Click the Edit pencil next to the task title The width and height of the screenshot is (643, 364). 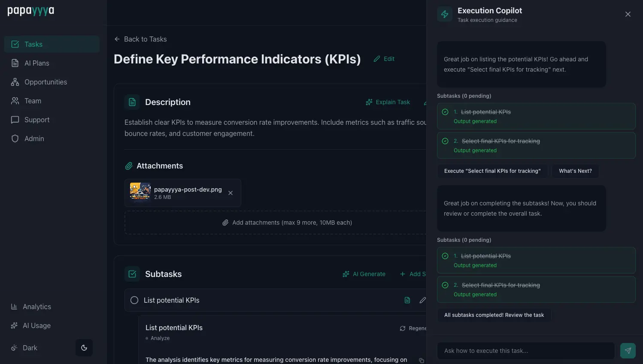377,58
